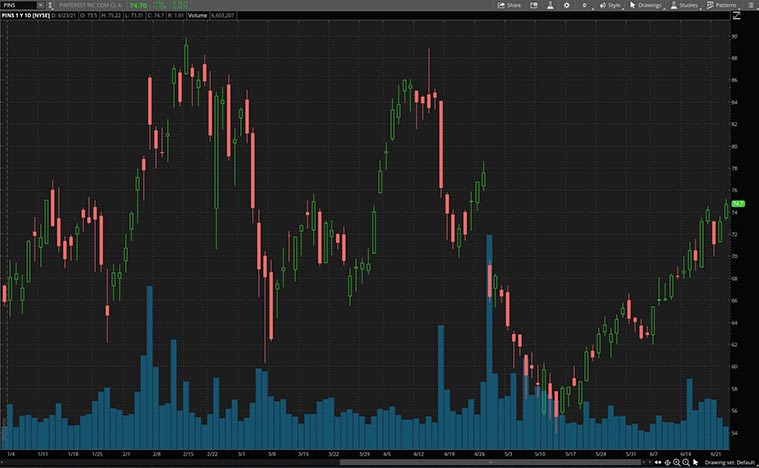Open chart settings with the gear icon
The height and width of the screenshot is (468, 759).
pos(567,5)
